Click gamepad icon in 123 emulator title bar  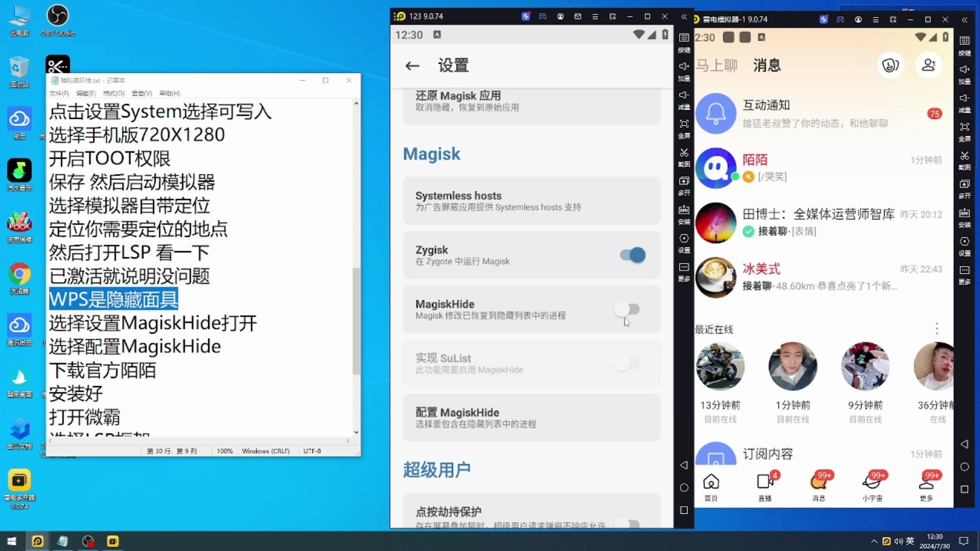543,17
